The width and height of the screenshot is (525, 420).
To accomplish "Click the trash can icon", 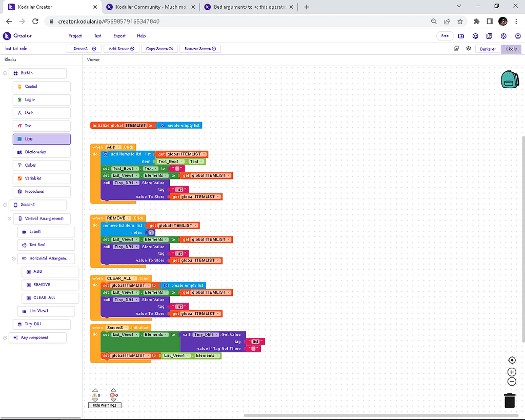I will (x=510, y=401).
